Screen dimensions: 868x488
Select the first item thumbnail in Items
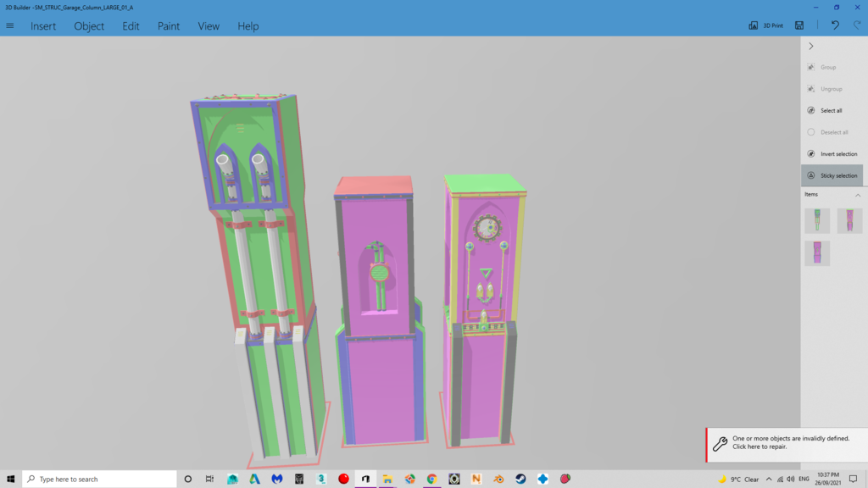817,220
